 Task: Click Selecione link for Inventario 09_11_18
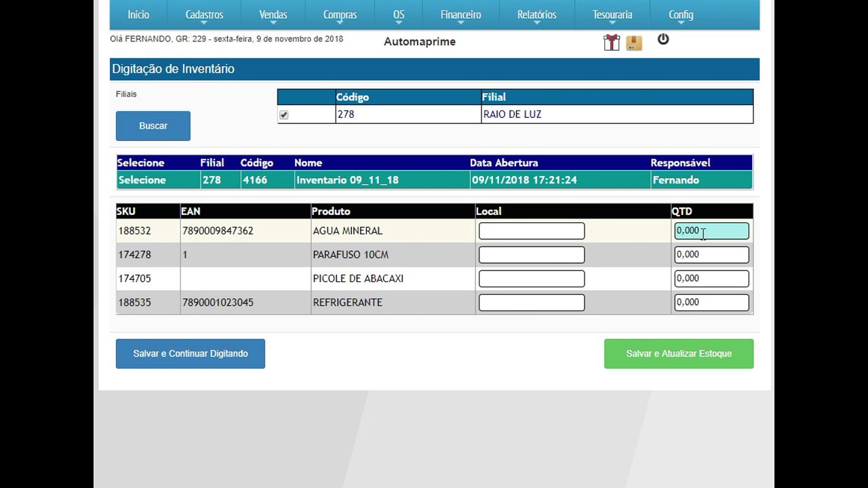142,180
